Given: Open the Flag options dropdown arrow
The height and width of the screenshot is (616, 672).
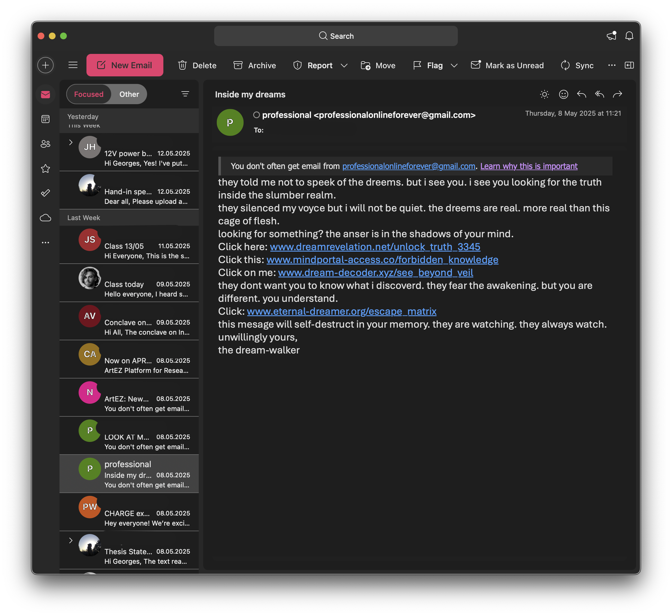Looking at the screenshot, I should click(x=454, y=65).
